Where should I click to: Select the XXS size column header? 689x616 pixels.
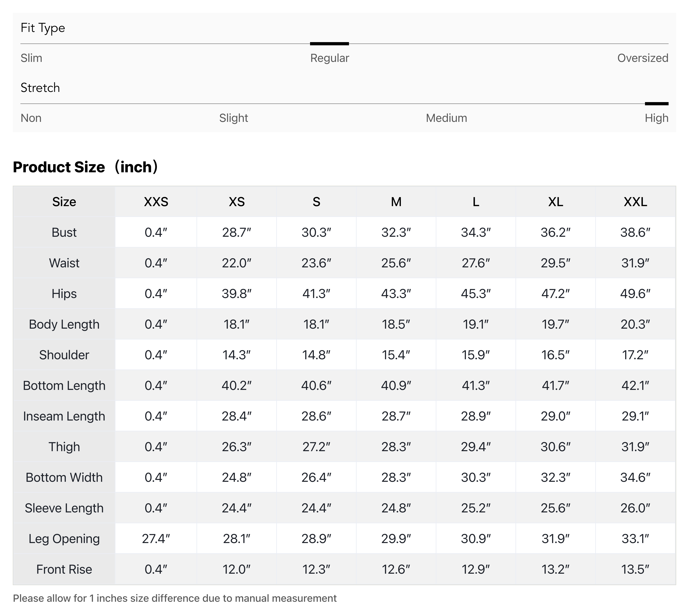tap(156, 202)
